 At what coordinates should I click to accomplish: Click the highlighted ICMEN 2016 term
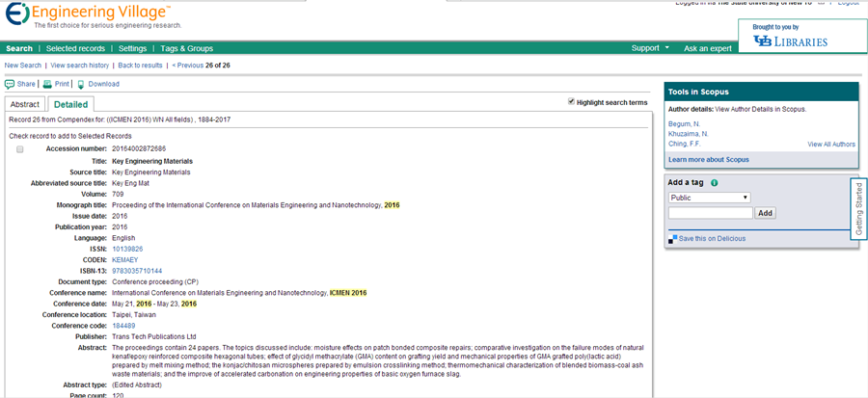point(348,293)
